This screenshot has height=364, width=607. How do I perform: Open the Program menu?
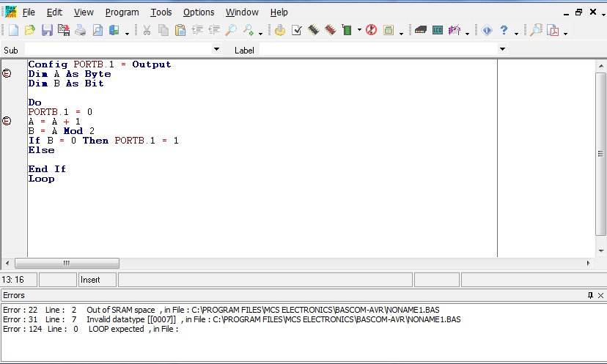coord(122,12)
